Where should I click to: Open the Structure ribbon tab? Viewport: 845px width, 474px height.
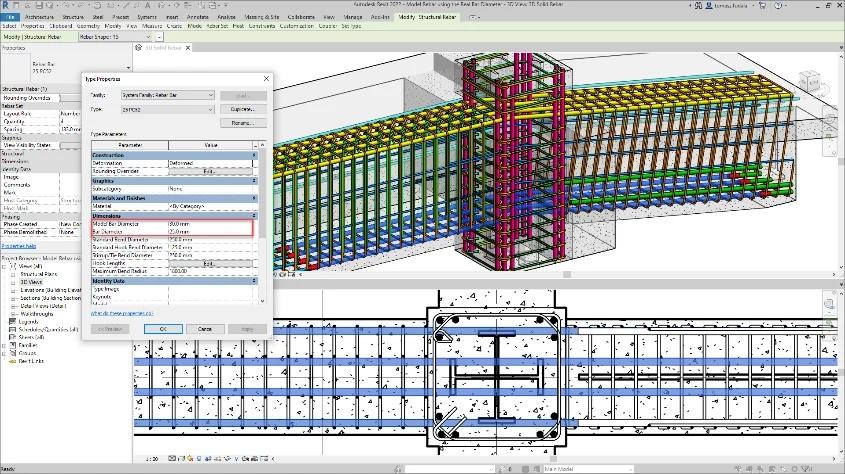[x=73, y=18]
